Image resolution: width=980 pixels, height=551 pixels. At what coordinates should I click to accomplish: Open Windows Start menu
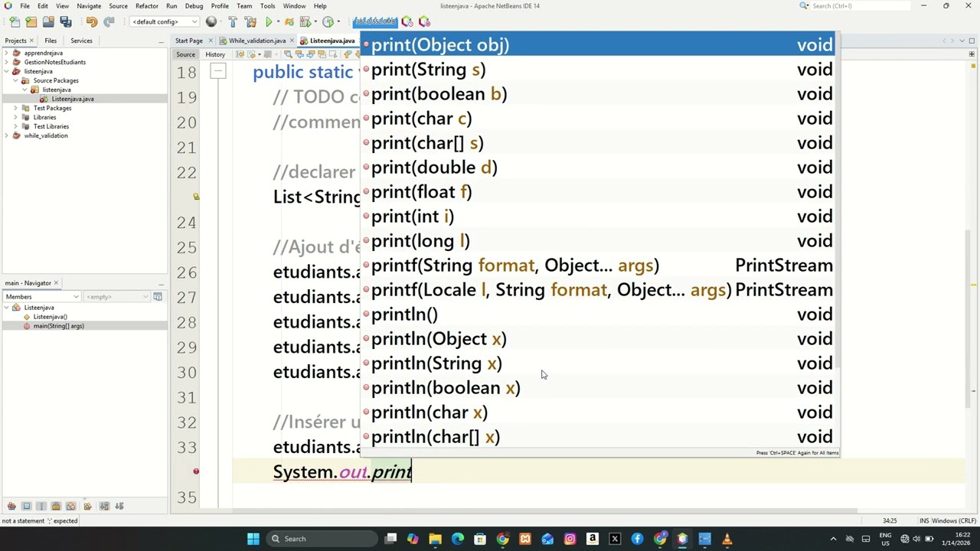point(253,539)
